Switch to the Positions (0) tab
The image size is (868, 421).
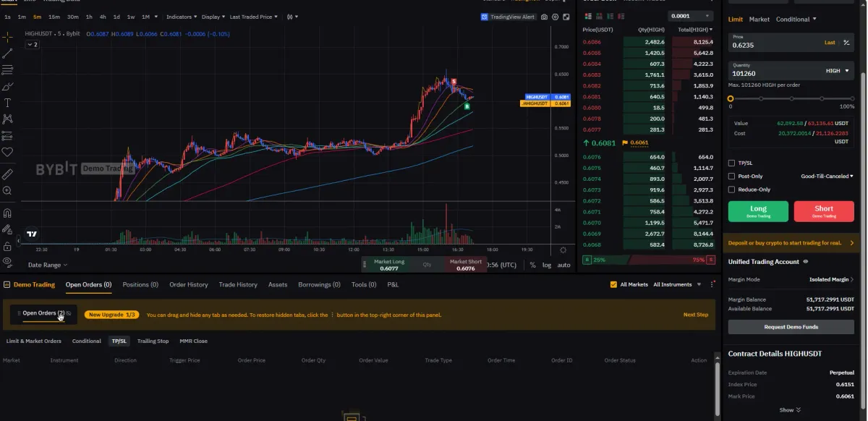pos(140,285)
